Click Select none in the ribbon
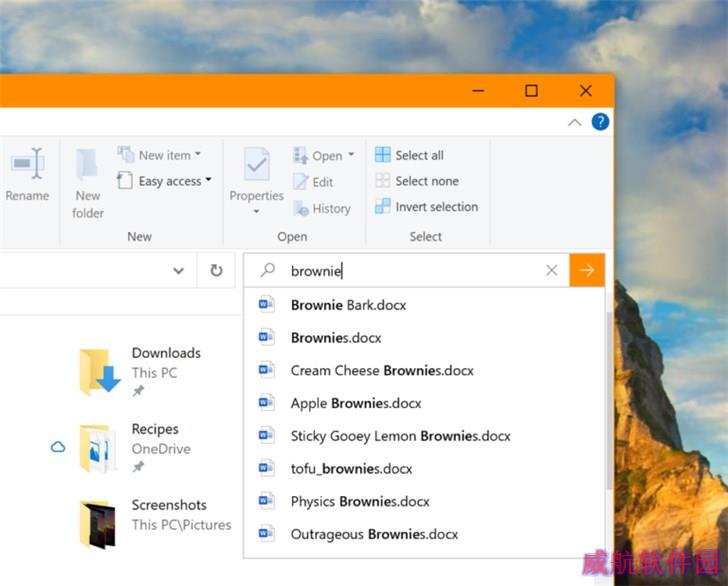The height and width of the screenshot is (586, 728). tap(417, 181)
